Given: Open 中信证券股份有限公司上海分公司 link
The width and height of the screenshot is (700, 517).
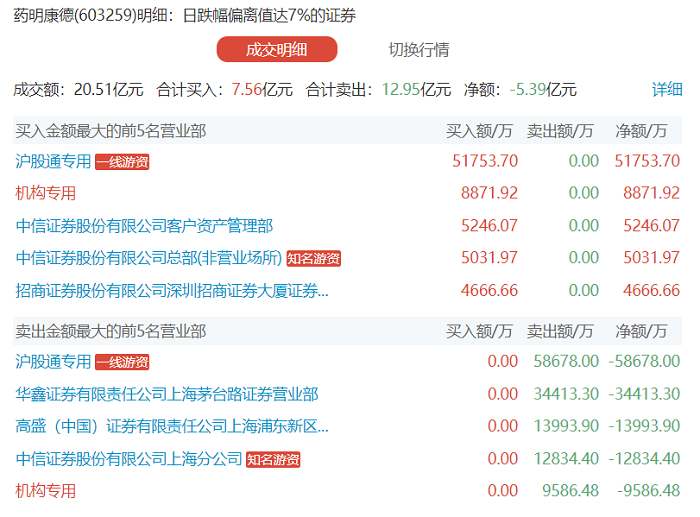Looking at the screenshot, I should 129,459.
